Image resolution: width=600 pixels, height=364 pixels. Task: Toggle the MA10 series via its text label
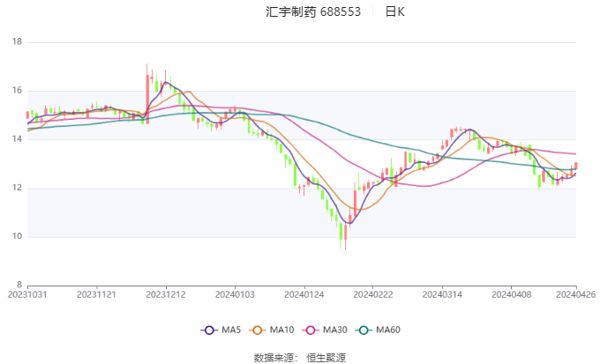[x=282, y=330]
